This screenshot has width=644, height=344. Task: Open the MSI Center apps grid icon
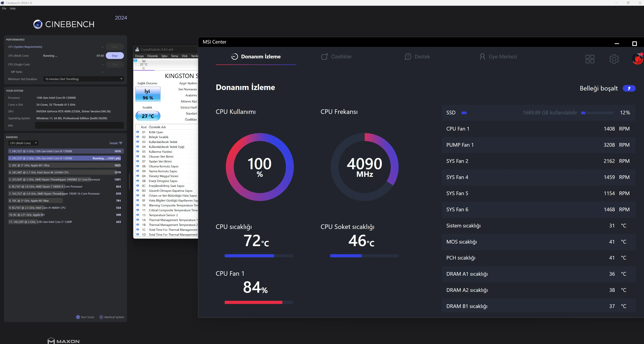pos(590,59)
